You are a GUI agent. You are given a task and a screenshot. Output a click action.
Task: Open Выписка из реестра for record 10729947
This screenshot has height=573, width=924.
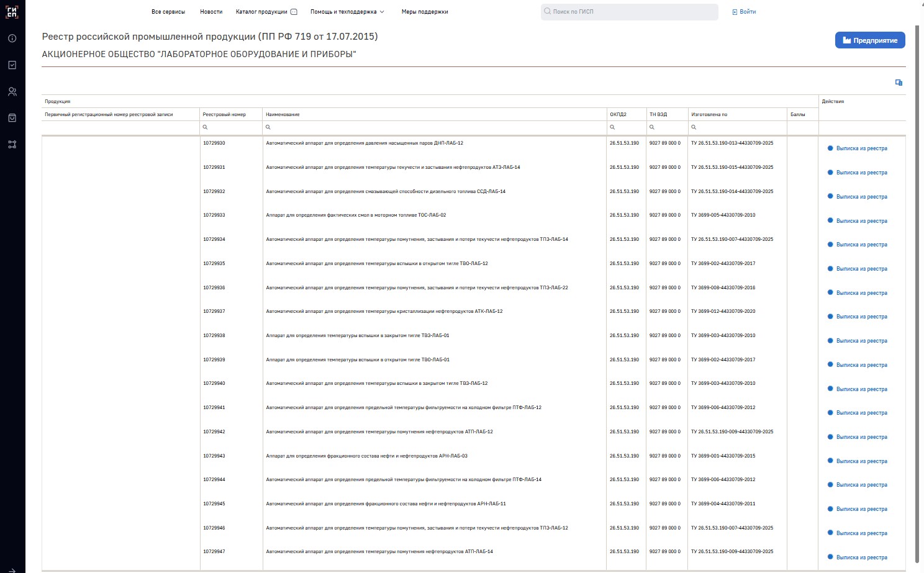pyautogui.click(x=861, y=557)
